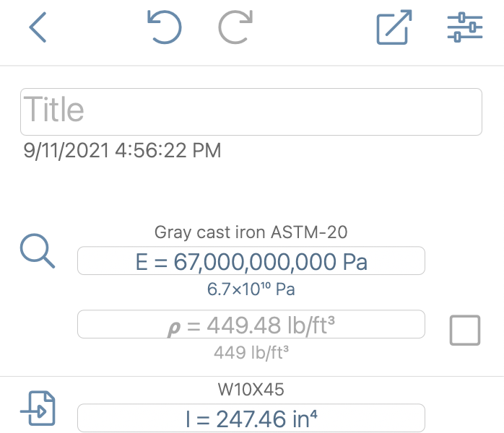Edit the E = 67,000,000,000 Pa field

tap(251, 261)
